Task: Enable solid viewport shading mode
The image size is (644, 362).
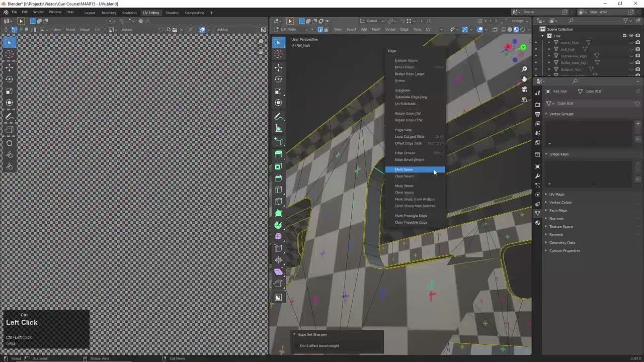Action: [x=509, y=29]
